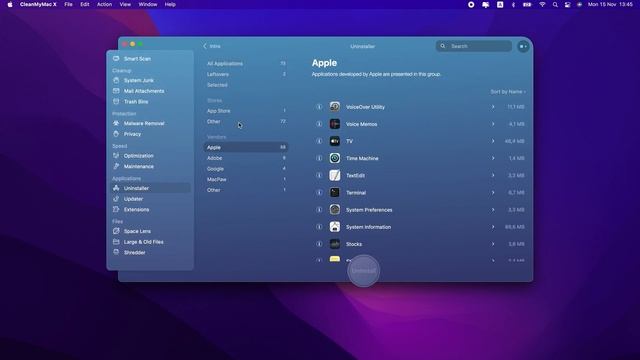
Task: Open Wi-Fi status in menu bar
Action: point(542,4)
